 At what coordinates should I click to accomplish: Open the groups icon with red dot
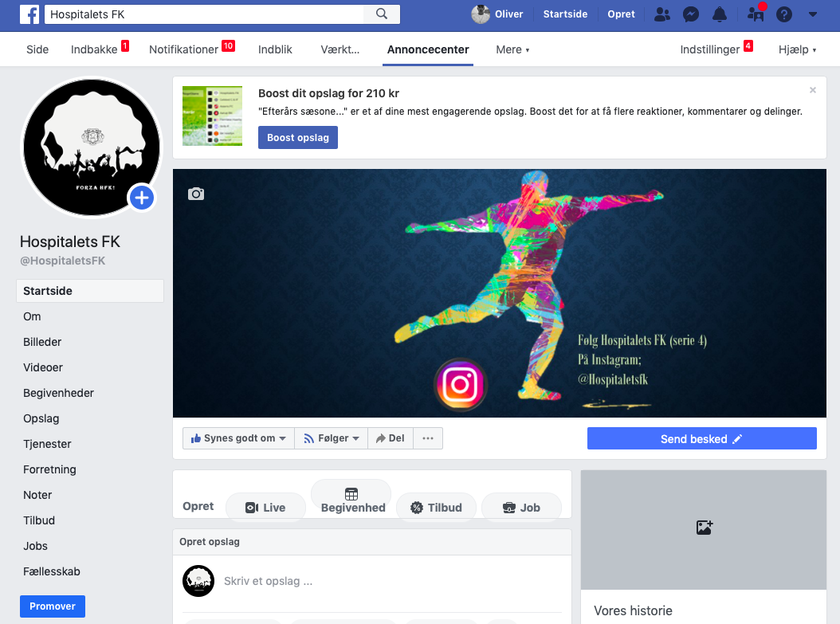click(x=756, y=14)
